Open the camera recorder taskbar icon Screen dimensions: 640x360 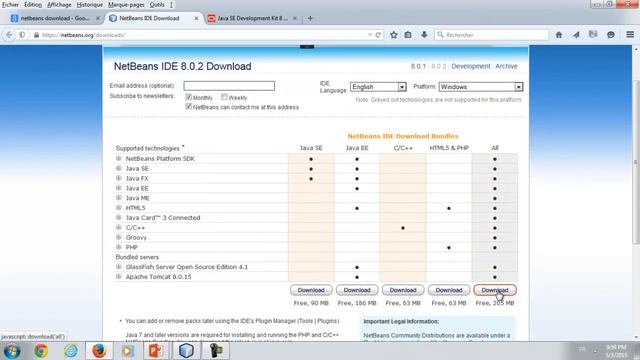[x=216, y=351]
